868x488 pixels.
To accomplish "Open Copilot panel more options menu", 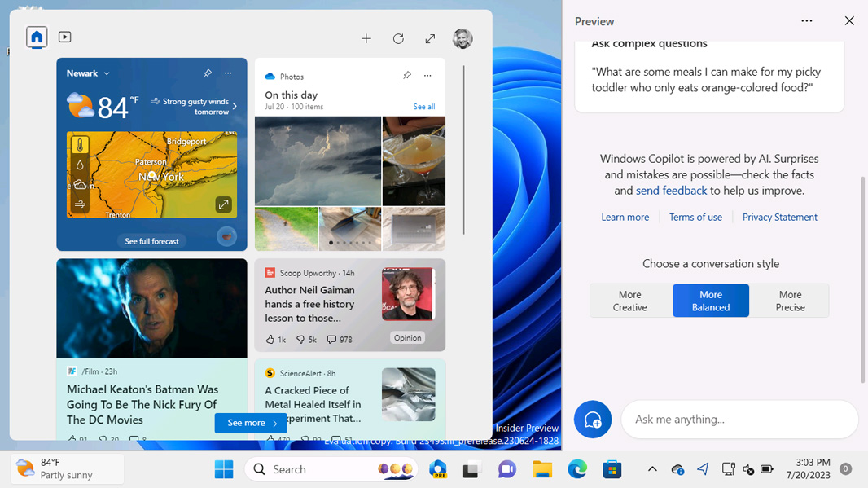I will 807,21.
